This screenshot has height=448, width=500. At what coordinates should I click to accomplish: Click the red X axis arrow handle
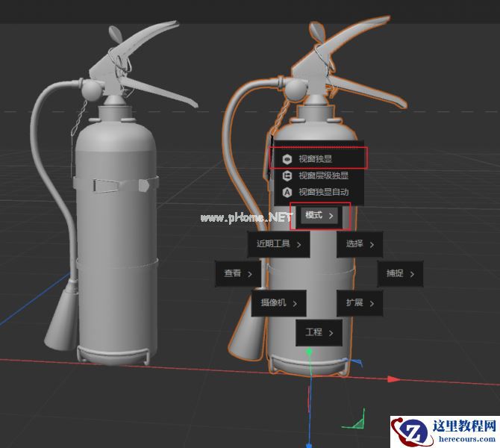394,379
